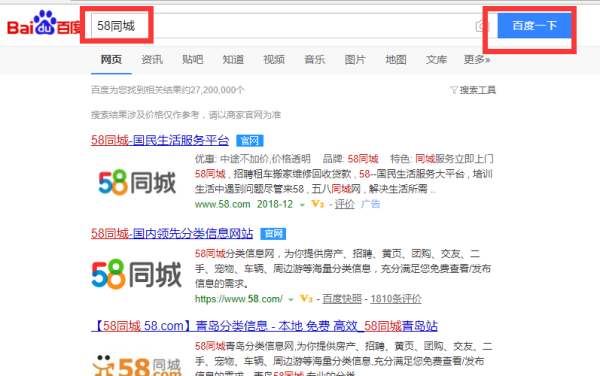This screenshot has width=600, height=376.
Task: Click the https://www.58.com/ green URL
Action: point(239,299)
